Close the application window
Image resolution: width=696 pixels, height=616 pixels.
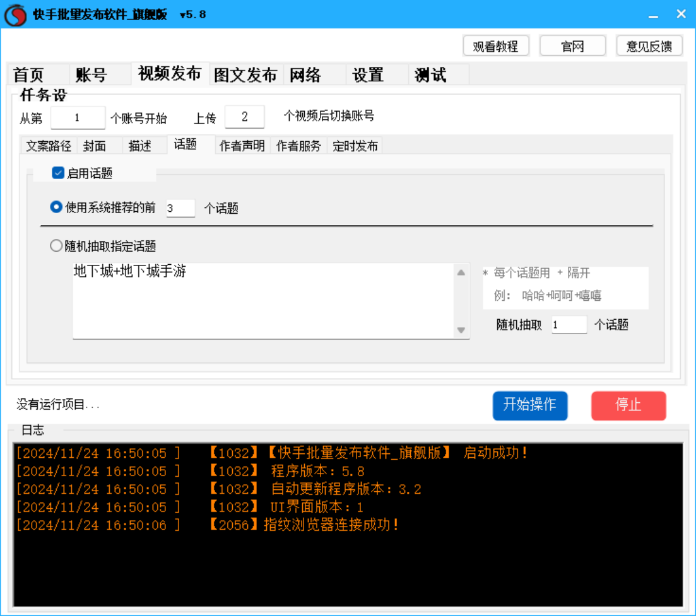(681, 15)
